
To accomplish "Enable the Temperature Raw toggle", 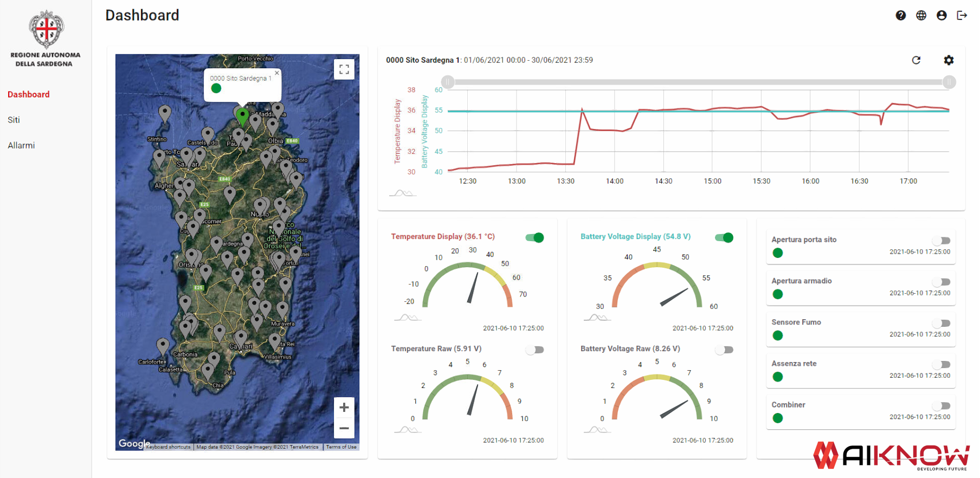I will (x=535, y=350).
